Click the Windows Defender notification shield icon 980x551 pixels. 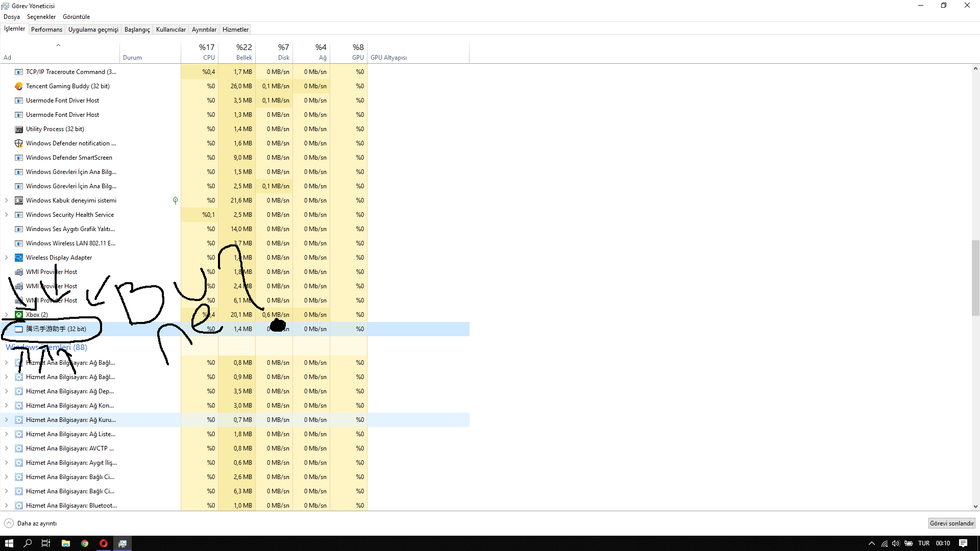pos(19,143)
